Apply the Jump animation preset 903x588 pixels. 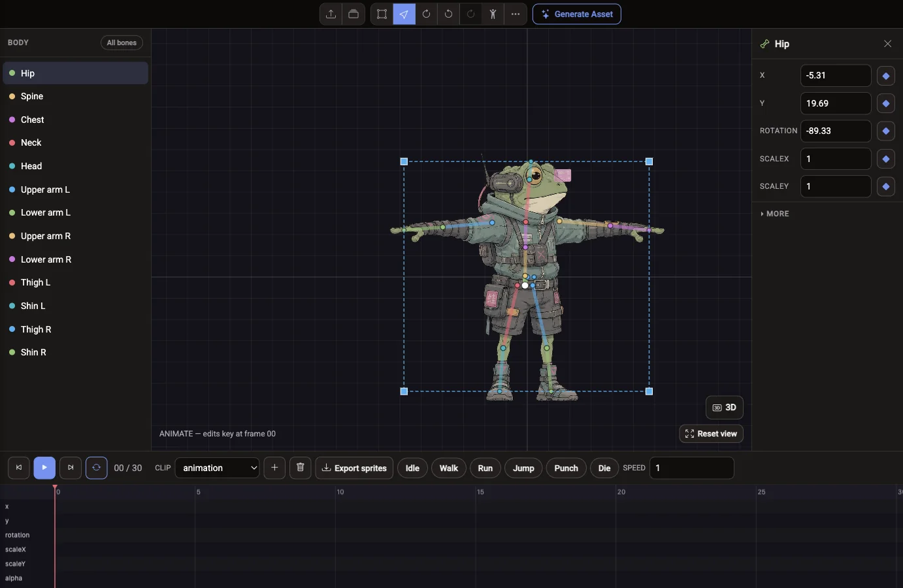[523, 468]
